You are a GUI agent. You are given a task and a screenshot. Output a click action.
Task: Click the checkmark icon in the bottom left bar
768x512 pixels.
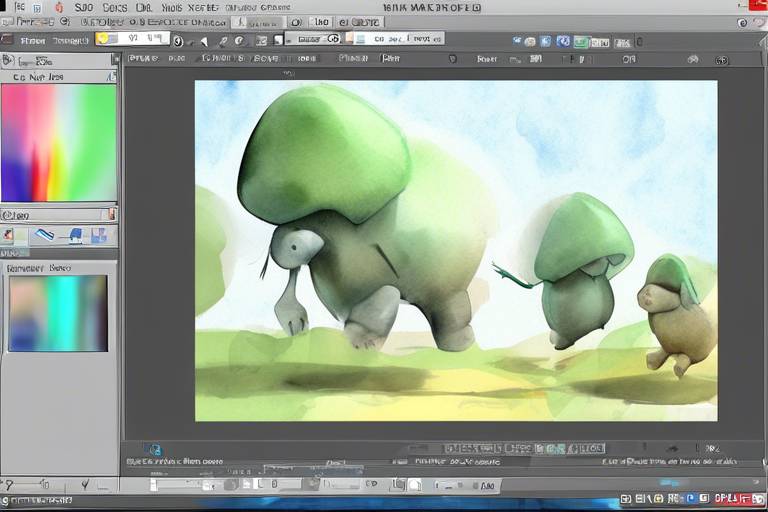(x=85, y=485)
